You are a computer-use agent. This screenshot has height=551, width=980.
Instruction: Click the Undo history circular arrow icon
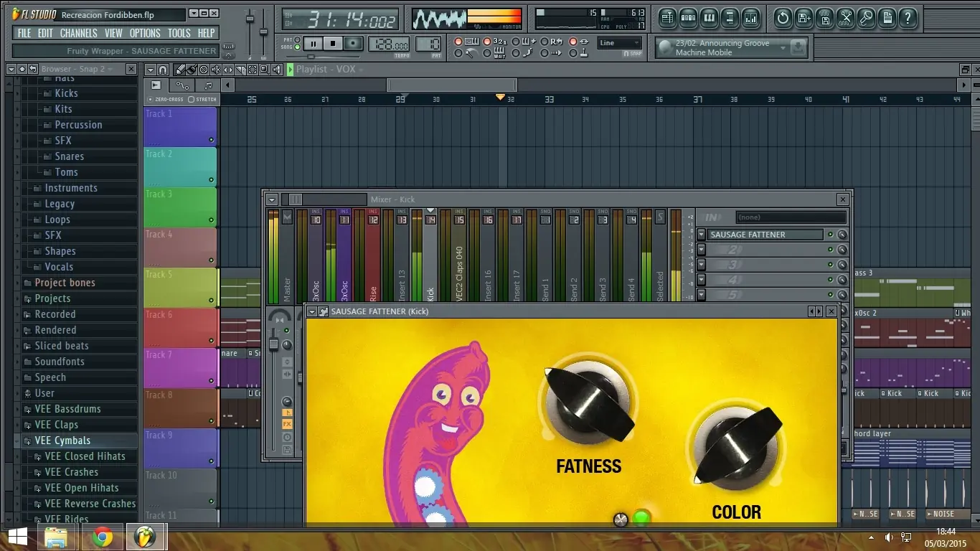783,18
